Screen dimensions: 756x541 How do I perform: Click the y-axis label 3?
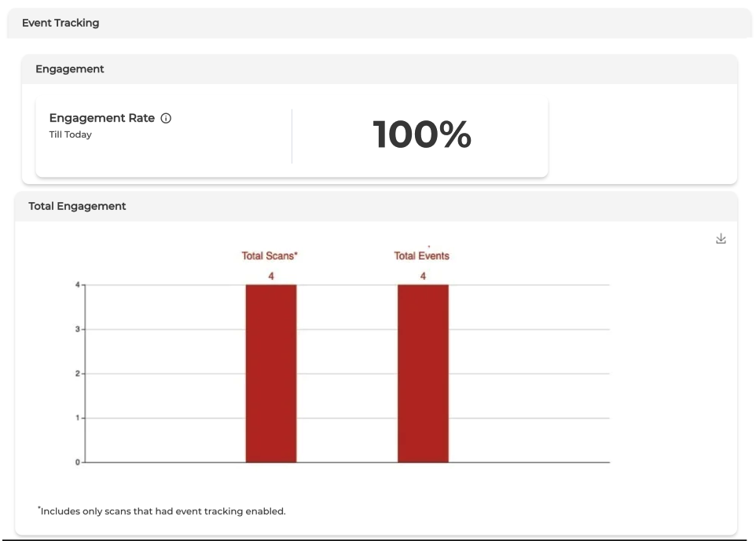77,329
